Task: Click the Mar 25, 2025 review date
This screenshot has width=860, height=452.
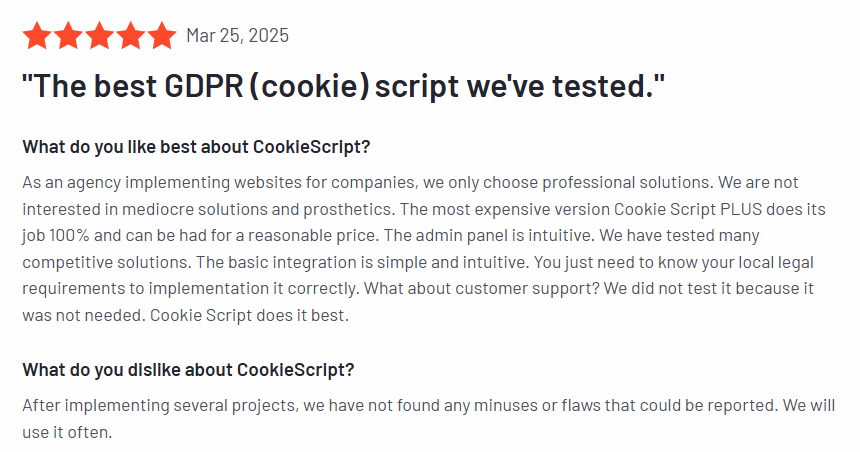Action: [237, 36]
